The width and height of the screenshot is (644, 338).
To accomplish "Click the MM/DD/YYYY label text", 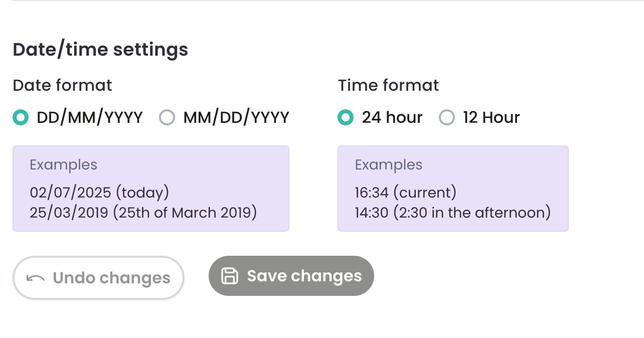I will click(236, 118).
